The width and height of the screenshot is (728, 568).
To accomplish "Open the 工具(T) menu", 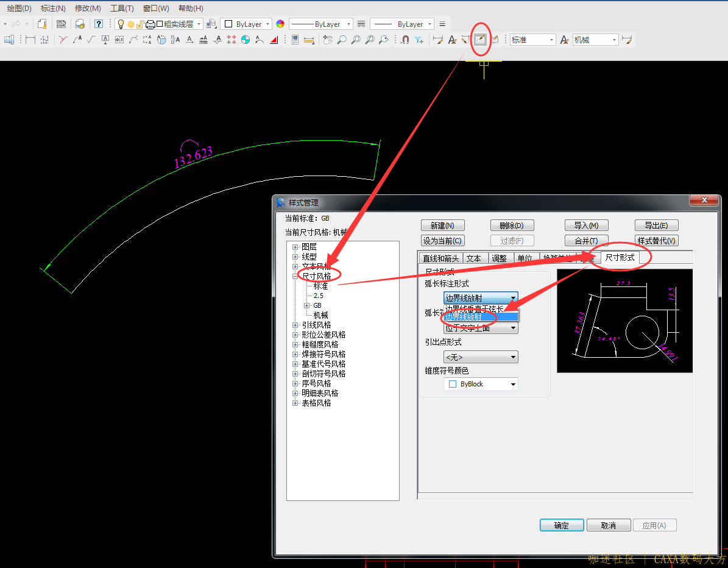I will (122, 9).
